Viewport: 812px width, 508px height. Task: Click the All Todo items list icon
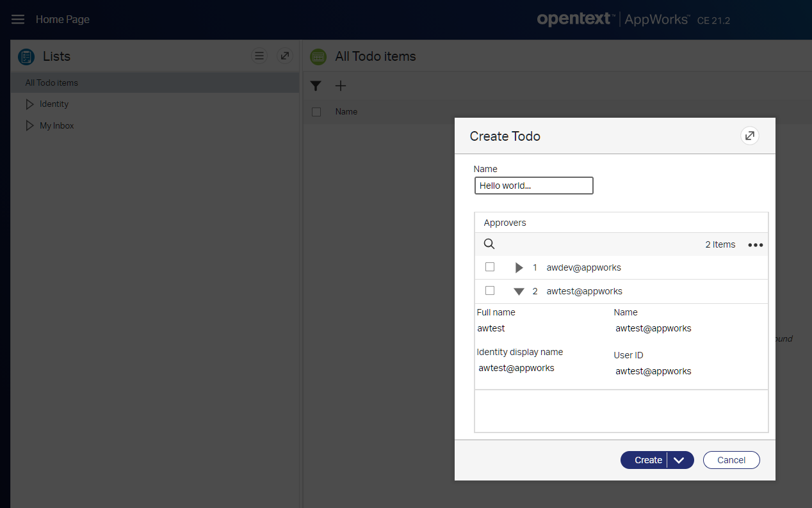[x=318, y=57]
